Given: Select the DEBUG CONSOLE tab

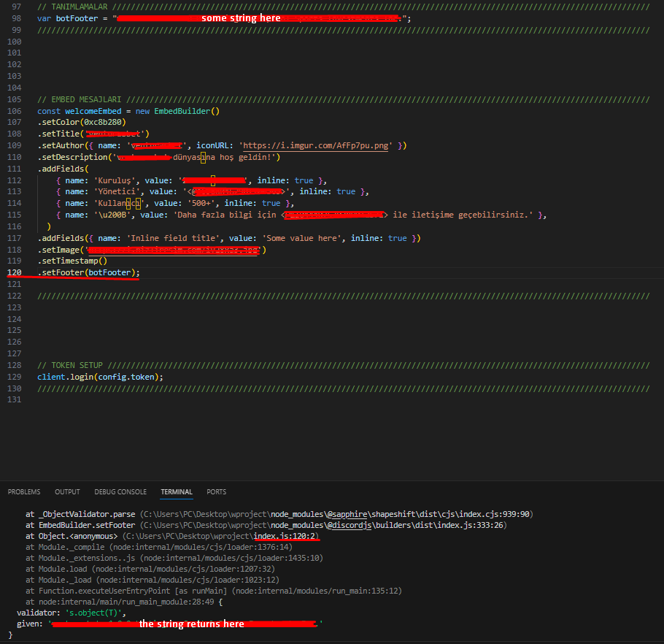Looking at the screenshot, I should tap(120, 491).
